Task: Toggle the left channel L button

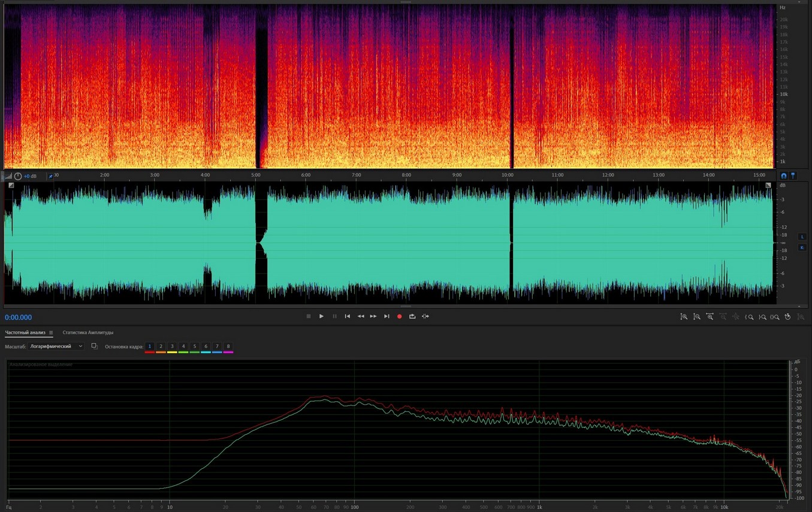Action: pyautogui.click(x=802, y=237)
